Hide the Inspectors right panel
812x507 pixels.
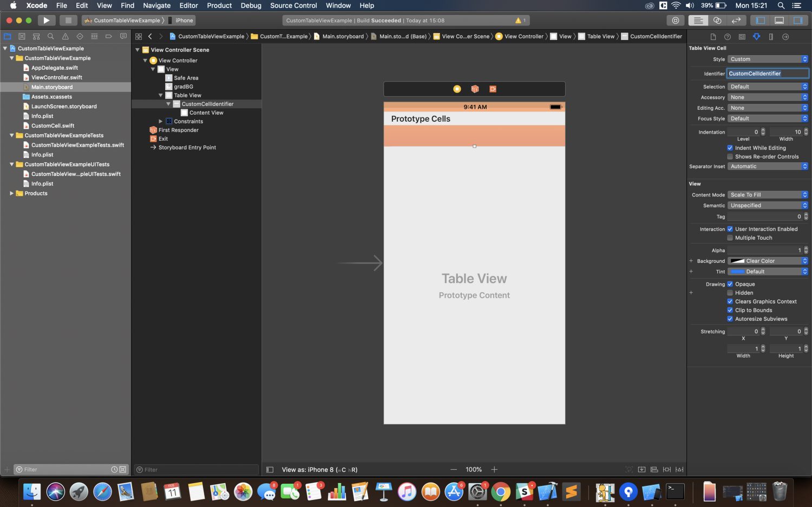pyautogui.click(x=797, y=21)
